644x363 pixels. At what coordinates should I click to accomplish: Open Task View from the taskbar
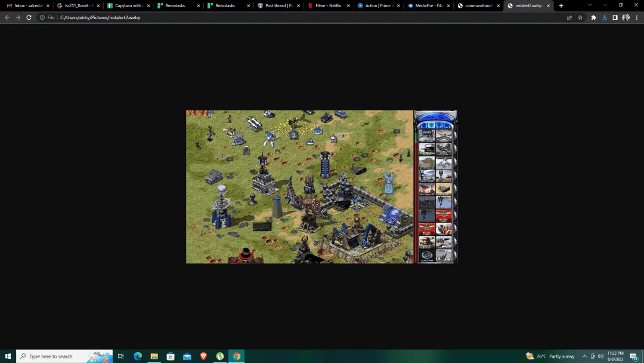click(120, 356)
